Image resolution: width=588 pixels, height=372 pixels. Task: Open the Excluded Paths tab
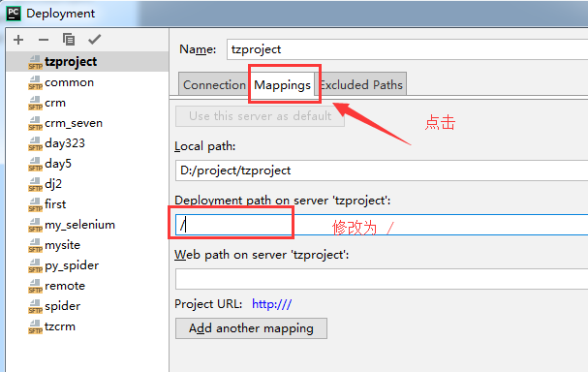[x=360, y=84]
